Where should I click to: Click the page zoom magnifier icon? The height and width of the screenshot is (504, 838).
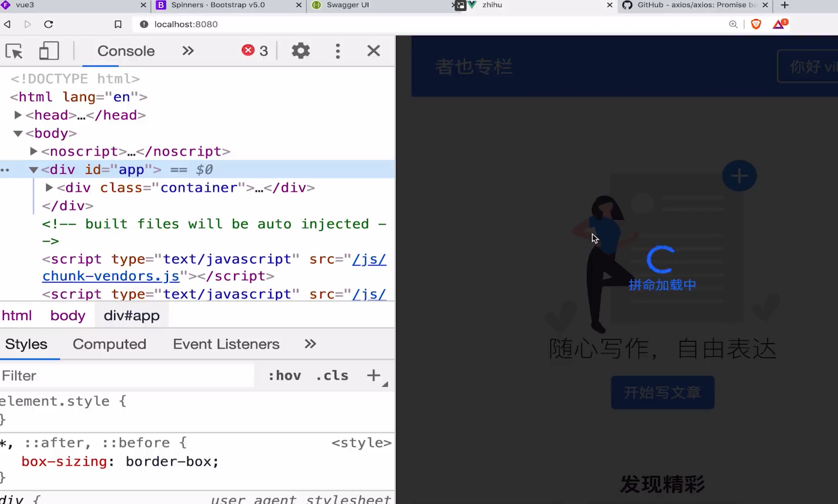(733, 24)
